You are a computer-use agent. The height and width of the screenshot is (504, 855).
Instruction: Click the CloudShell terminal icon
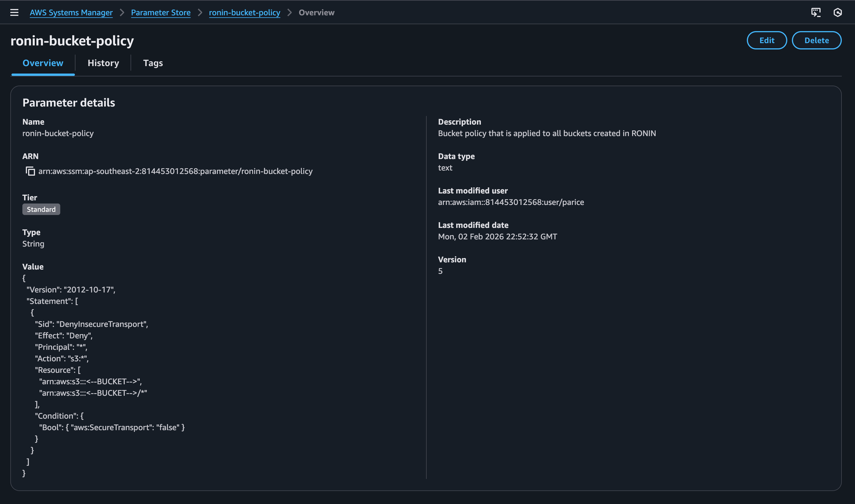coord(816,12)
